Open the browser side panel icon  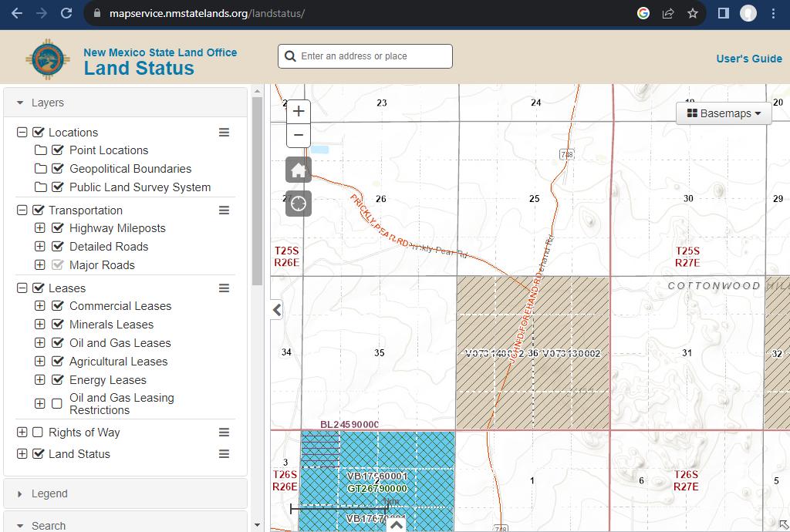(x=723, y=13)
